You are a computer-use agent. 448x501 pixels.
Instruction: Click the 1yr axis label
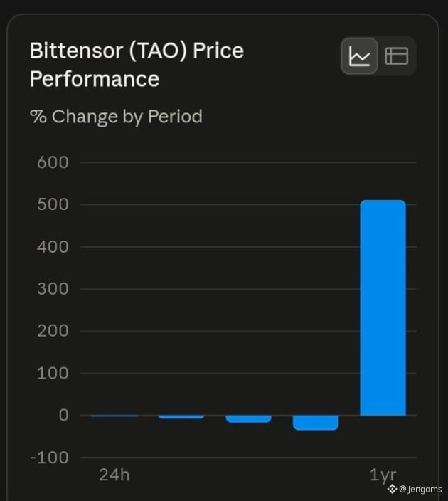[383, 475]
